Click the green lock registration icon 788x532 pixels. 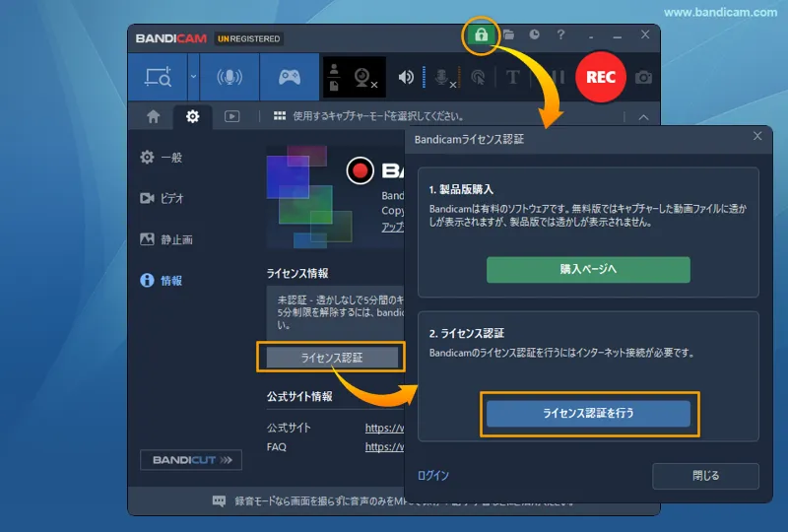pyautogui.click(x=481, y=34)
